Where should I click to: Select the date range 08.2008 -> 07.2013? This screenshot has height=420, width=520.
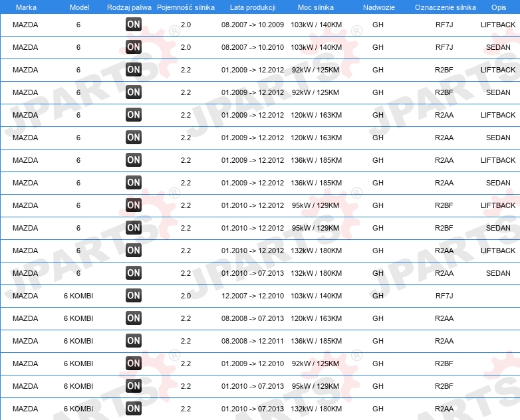pos(253,318)
